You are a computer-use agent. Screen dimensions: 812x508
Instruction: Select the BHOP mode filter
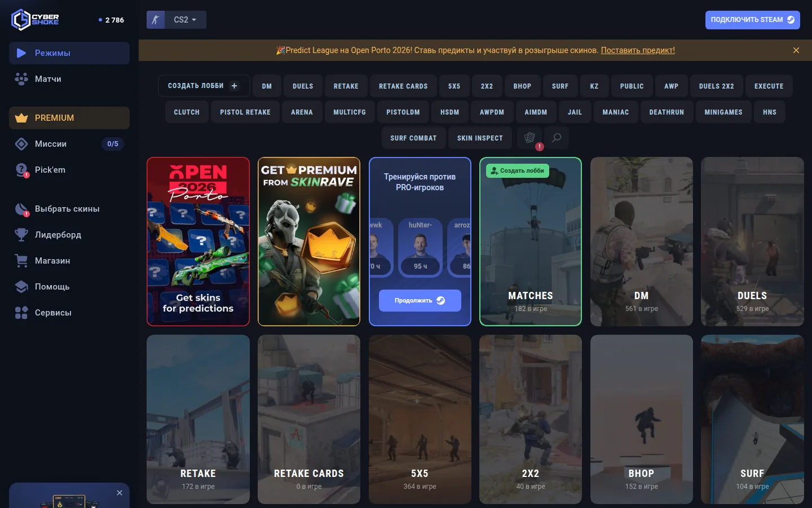click(522, 86)
